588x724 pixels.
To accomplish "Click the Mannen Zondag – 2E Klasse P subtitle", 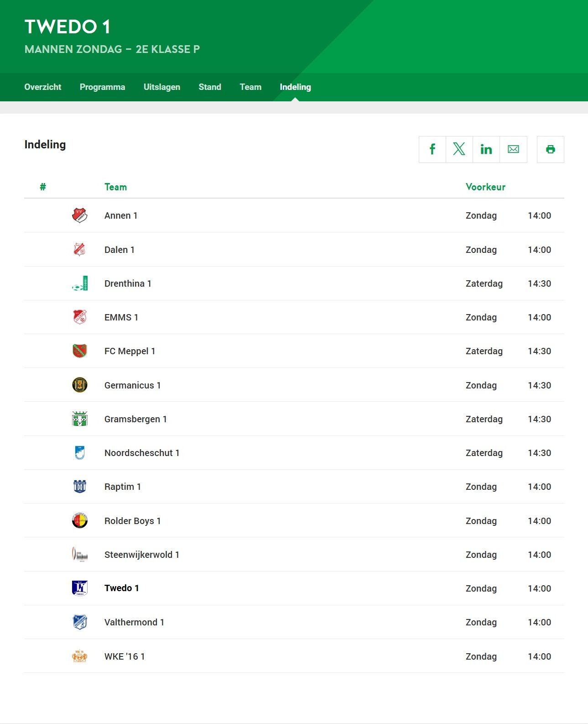I will (x=112, y=49).
